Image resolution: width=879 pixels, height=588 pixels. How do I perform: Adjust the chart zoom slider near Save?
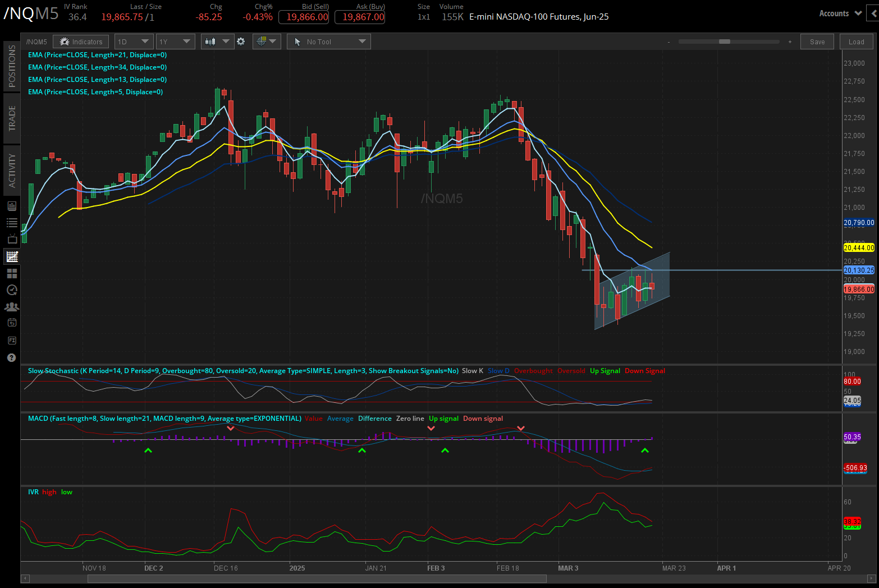click(x=724, y=41)
